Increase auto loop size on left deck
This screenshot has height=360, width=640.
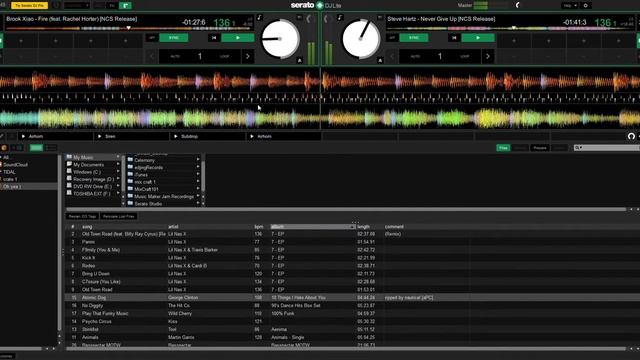[247, 56]
